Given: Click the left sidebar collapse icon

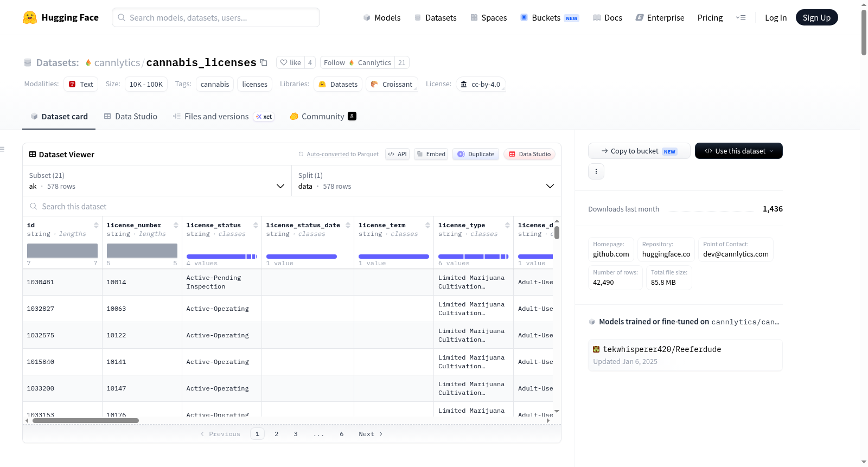Looking at the screenshot, I should [x=2, y=149].
